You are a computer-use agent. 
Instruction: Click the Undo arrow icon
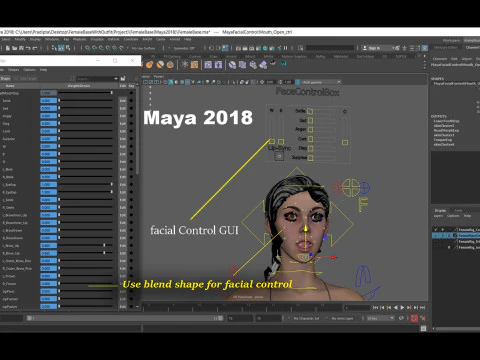(28, 48)
